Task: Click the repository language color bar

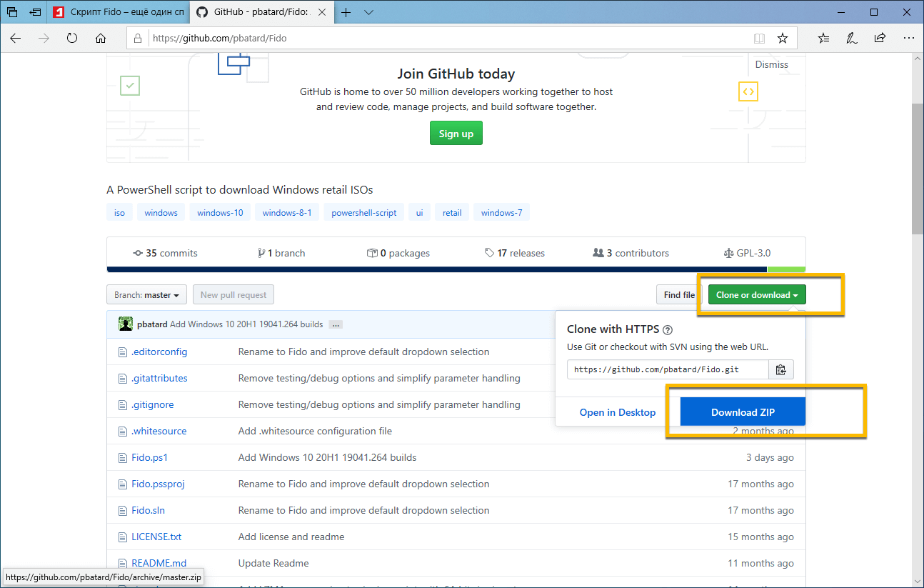Action: (x=456, y=269)
